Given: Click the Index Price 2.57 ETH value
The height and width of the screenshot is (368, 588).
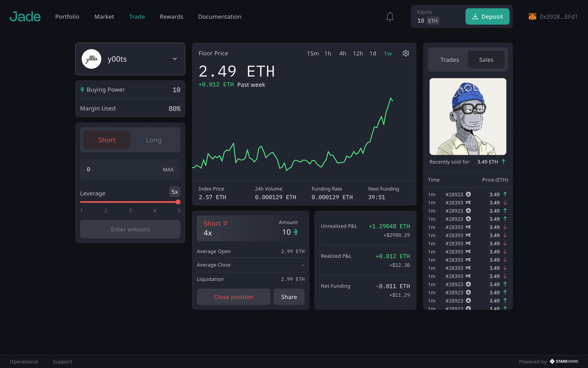Looking at the screenshot, I should pyautogui.click(x=212, y=197).
